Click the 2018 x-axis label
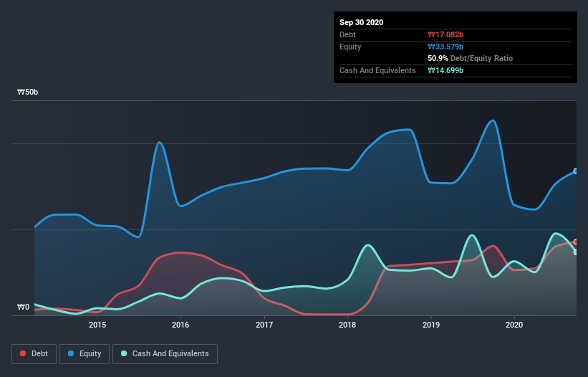 [347, 325]
